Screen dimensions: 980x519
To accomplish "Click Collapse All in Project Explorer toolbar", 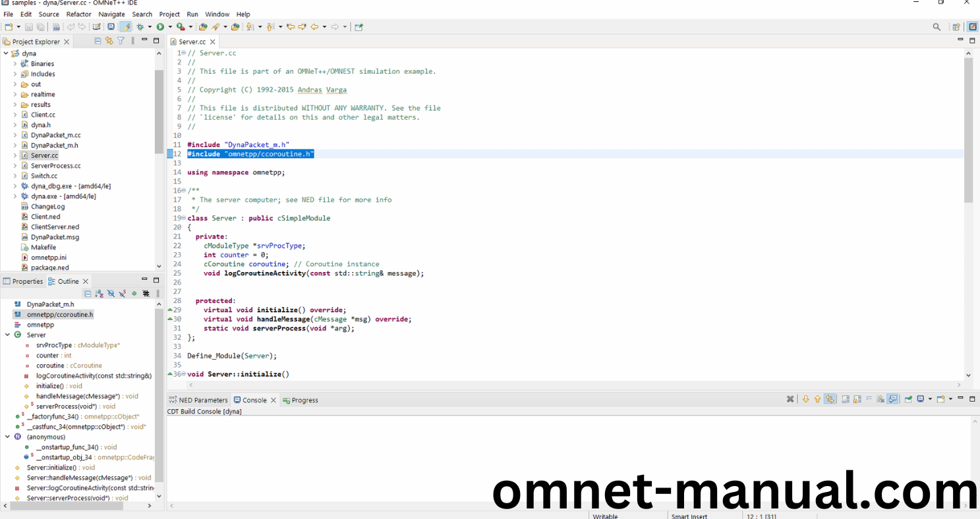I will coord(98,41).
